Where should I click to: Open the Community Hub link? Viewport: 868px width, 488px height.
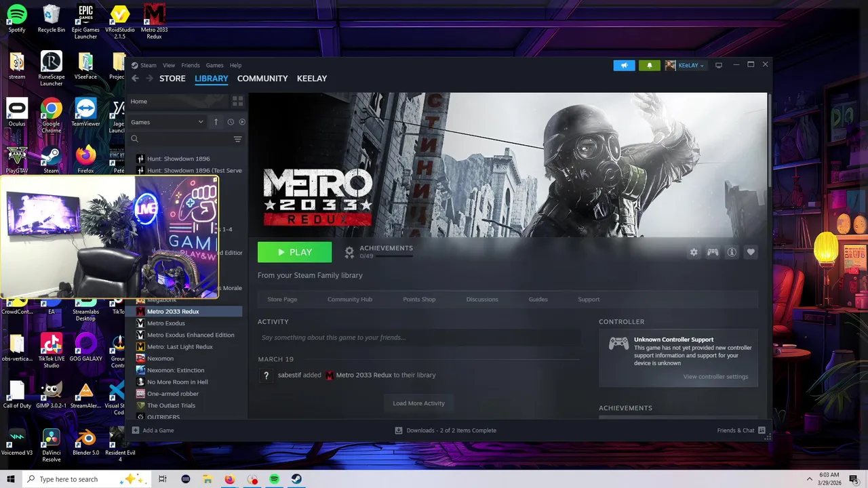350,300
